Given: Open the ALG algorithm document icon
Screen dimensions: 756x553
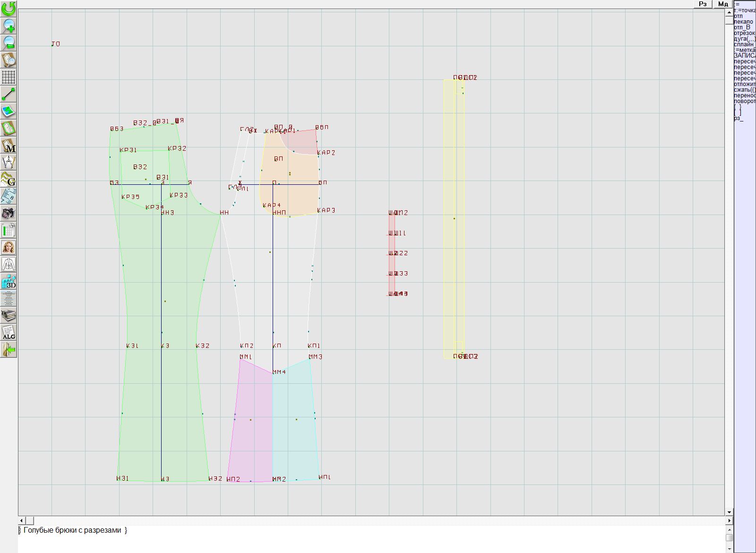Looking at the screenshot, I should pyautogui.click(x=9, y=332).
